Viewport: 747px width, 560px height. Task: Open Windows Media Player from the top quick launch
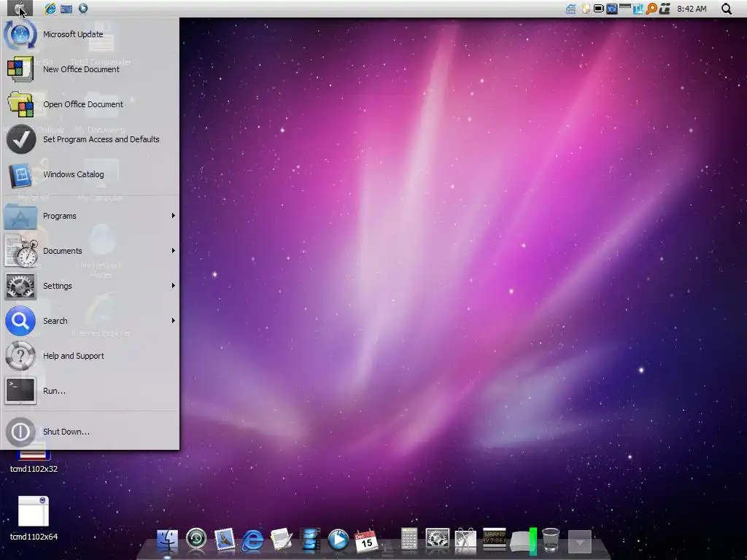click(83, 8)
